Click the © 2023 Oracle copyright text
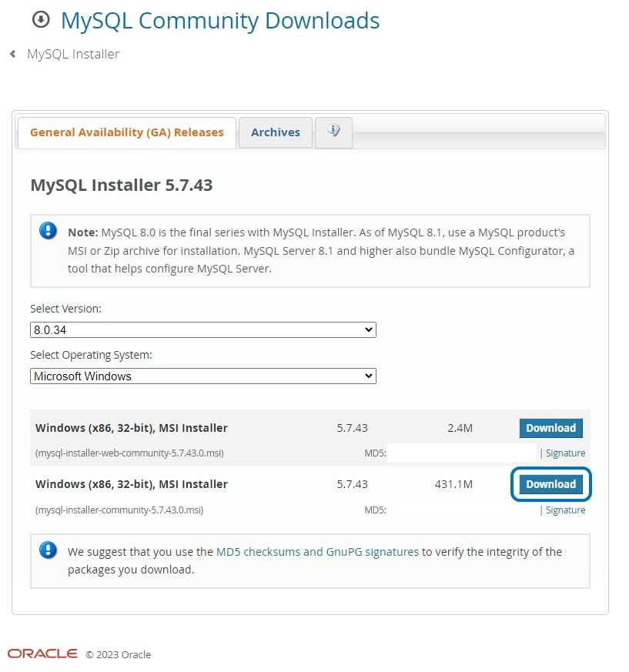The image size is (629, 672). pos(119,654)
